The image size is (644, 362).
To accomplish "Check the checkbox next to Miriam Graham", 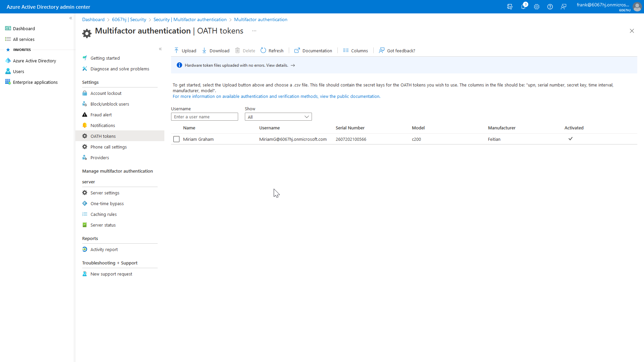I will click(x=176, y=139).
